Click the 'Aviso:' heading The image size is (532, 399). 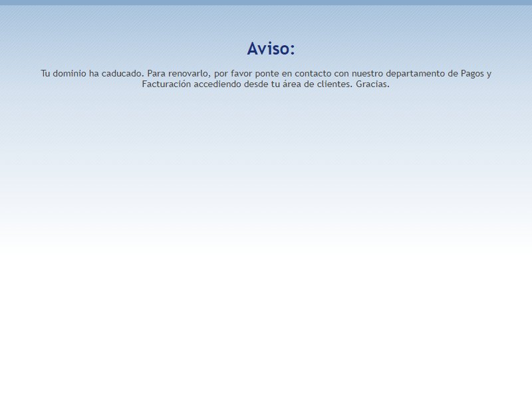(x=271, y=49)
